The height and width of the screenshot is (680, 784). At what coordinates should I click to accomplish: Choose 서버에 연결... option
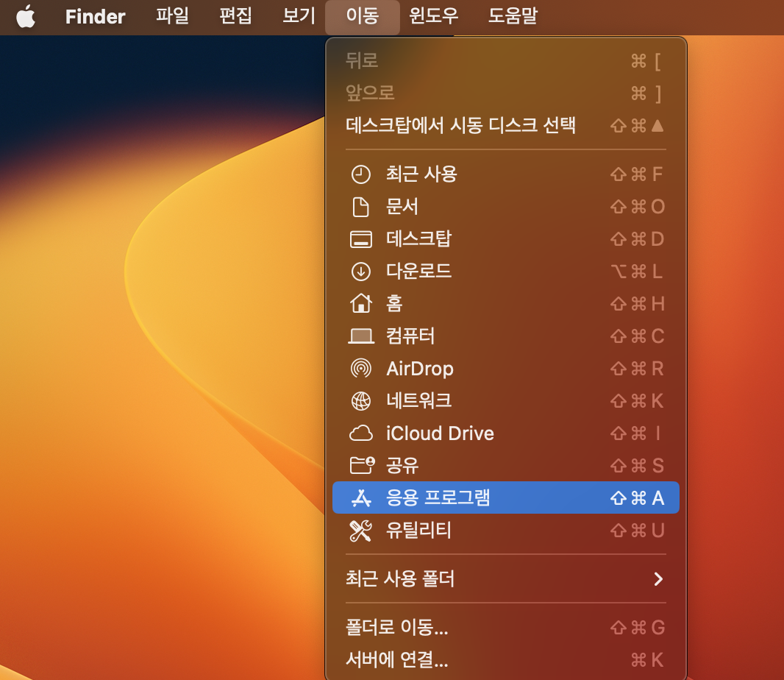[397, 659]
